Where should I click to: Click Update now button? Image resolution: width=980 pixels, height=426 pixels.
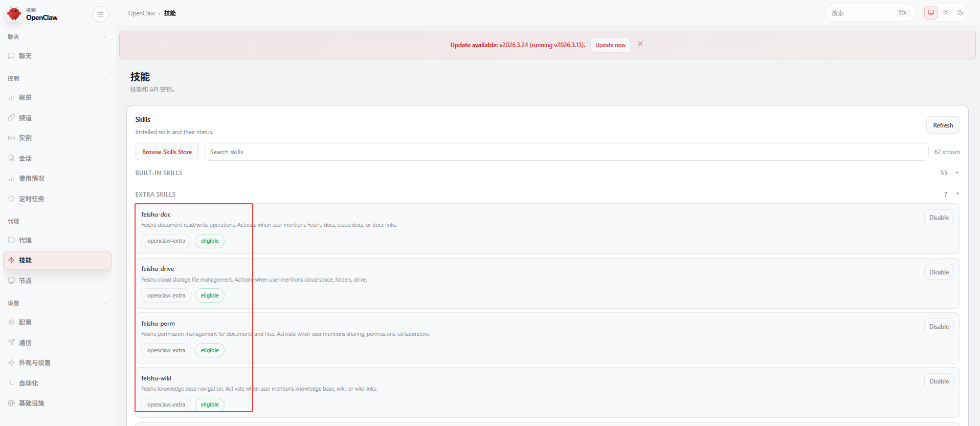coord(610,45)
